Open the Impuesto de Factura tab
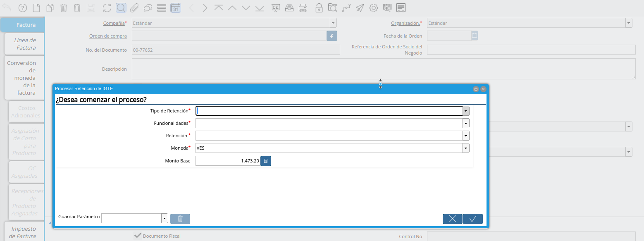 pyautogui.click(x=25, y=232)
